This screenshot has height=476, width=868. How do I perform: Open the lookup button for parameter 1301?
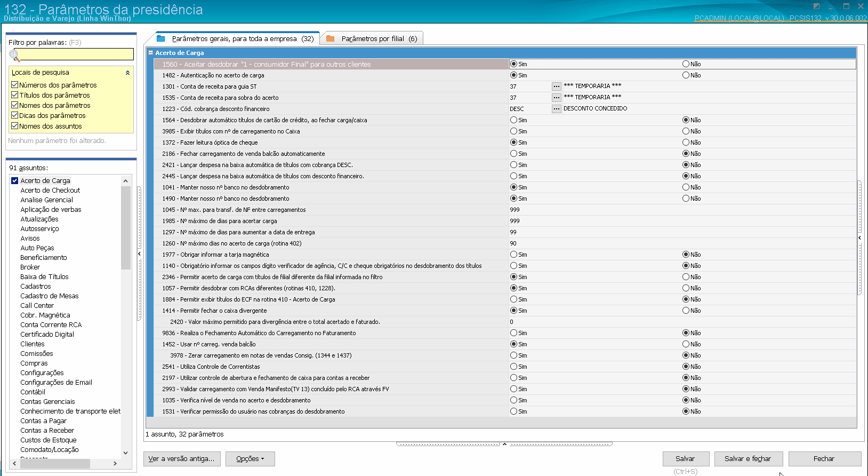click(556, 86)
